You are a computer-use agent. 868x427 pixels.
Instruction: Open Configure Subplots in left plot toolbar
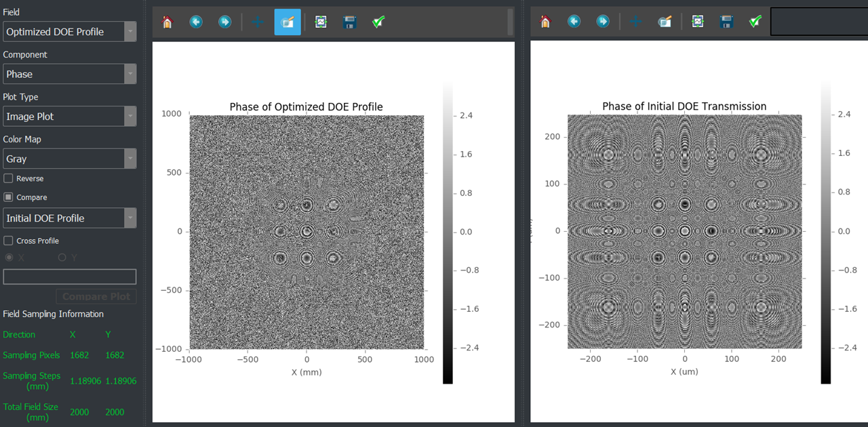point(321,22)
